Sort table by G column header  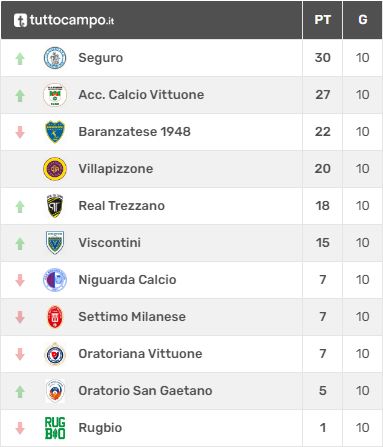[363, 20]
